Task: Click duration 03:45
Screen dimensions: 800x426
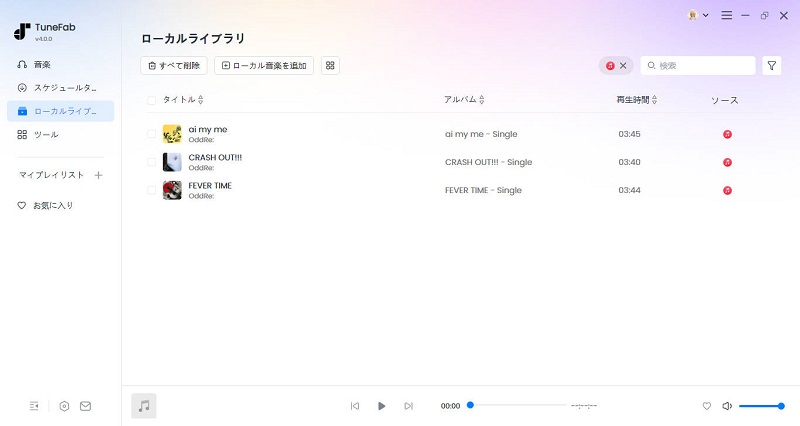Action: [x=629, y=134]
